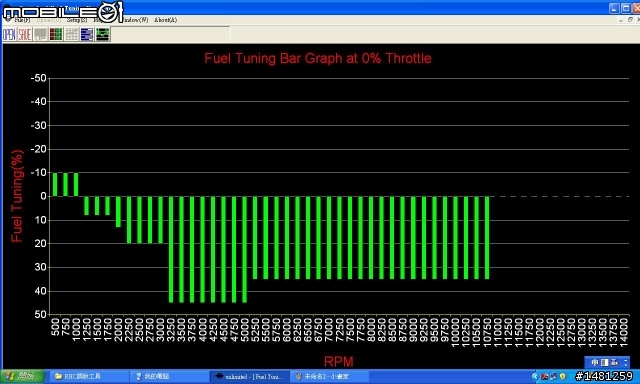Select the green bar at 5250 RPM
Image resolution: width=640 pixels, height=384 pixels.
pyautogui.click(x=255, y=238)
